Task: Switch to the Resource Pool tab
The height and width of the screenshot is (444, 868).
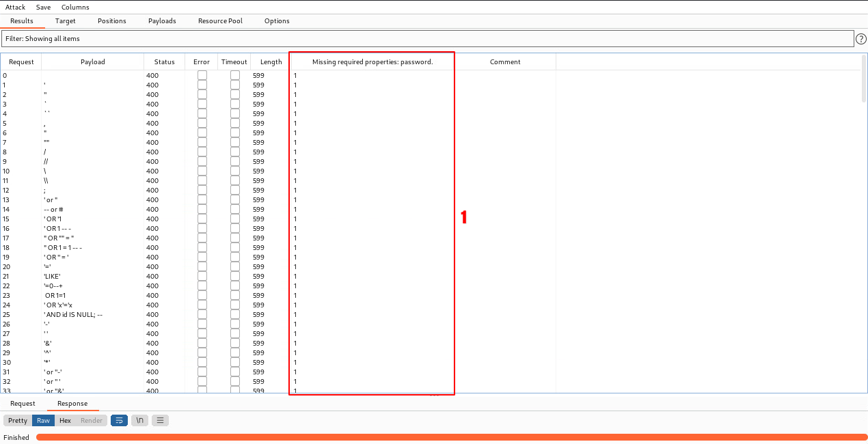Action: [220, 21]
